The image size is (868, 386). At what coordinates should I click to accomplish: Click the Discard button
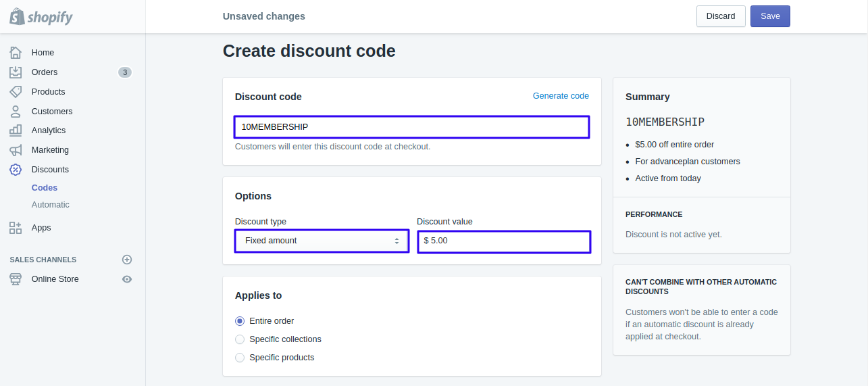(x=721, y=16)
